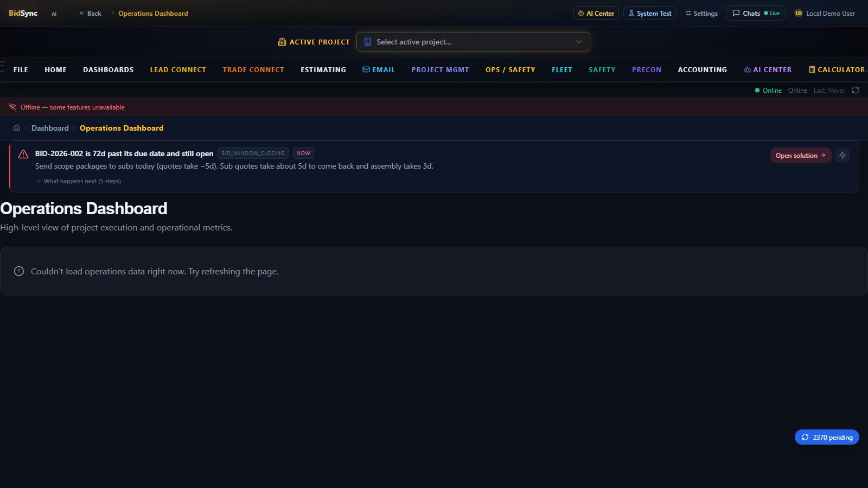Open the ACCOUNTING menu
Image resolution: width=868 pixels, height=488 pixels.
click(x=703, y=69)
